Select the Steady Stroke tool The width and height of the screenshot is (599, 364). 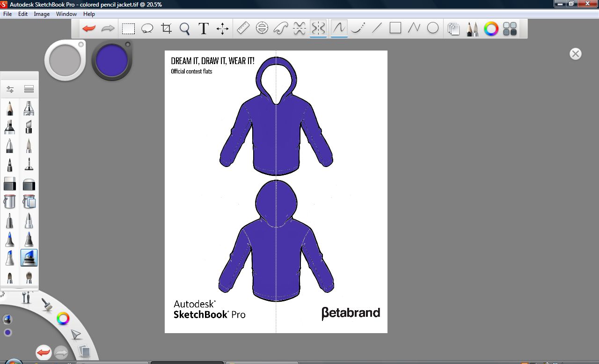pyautogui.click(x=358, y=29)
